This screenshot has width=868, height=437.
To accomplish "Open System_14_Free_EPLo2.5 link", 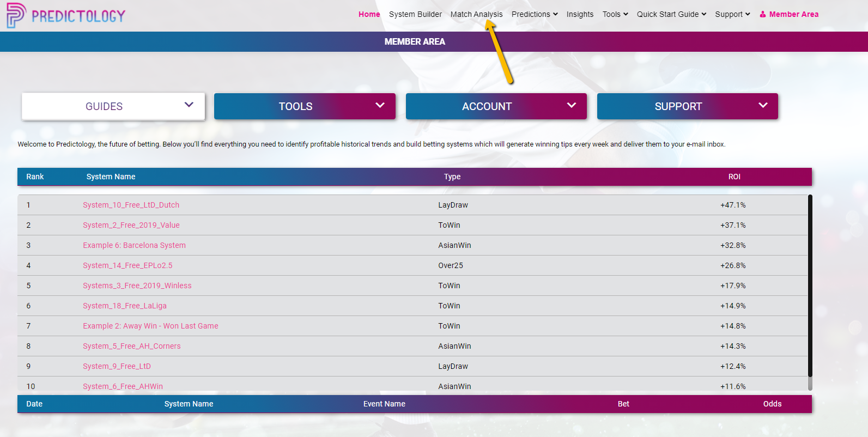I will point(128,265).
